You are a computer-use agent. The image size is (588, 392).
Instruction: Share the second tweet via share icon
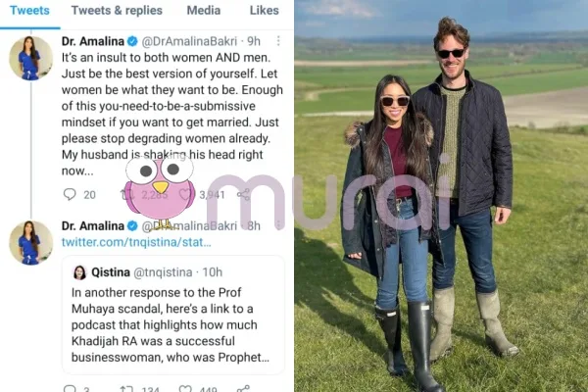coord(243,389)
